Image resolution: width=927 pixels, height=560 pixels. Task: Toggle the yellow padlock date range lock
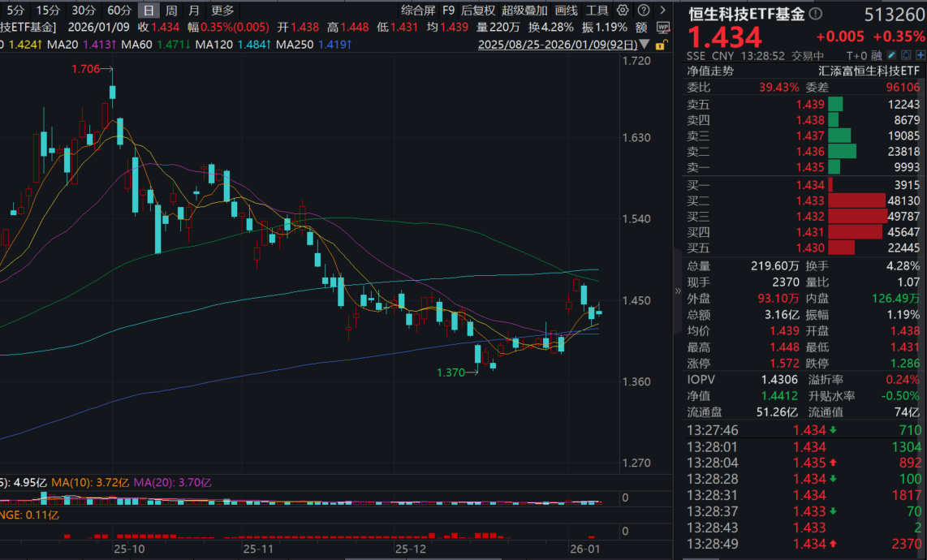point(662,45)
